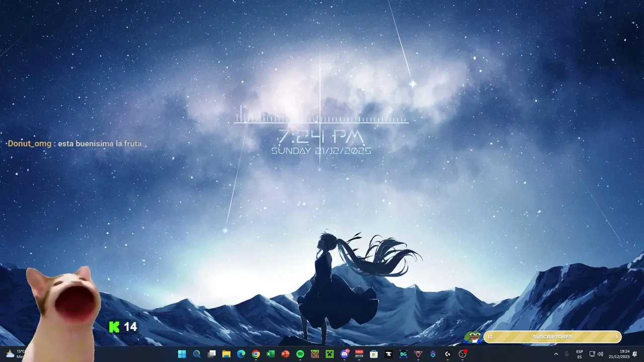Open the notifications bell icon
The image size is (644, 362).
[x=635, y=354]
